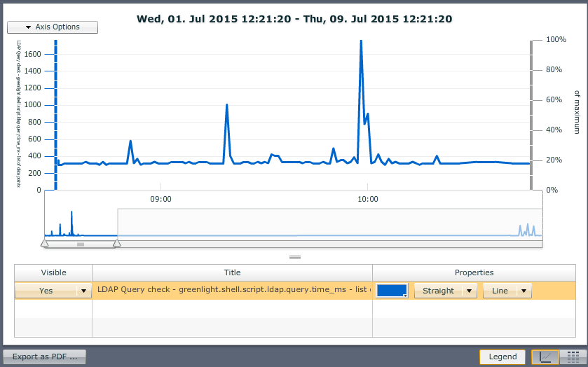The width and height of the screenshot is (588, 367).
Task: Open the blue series color picker
Action: [392, 291]
